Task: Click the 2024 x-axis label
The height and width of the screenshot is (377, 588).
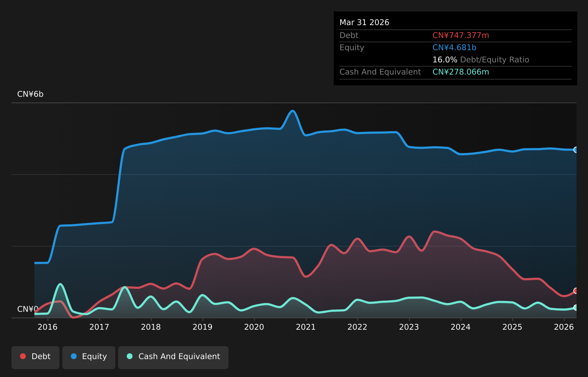Action: click(x=461, y=327)
